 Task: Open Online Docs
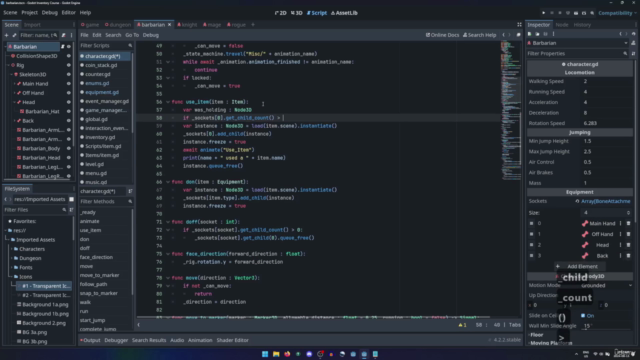click(x=442, y=35)
